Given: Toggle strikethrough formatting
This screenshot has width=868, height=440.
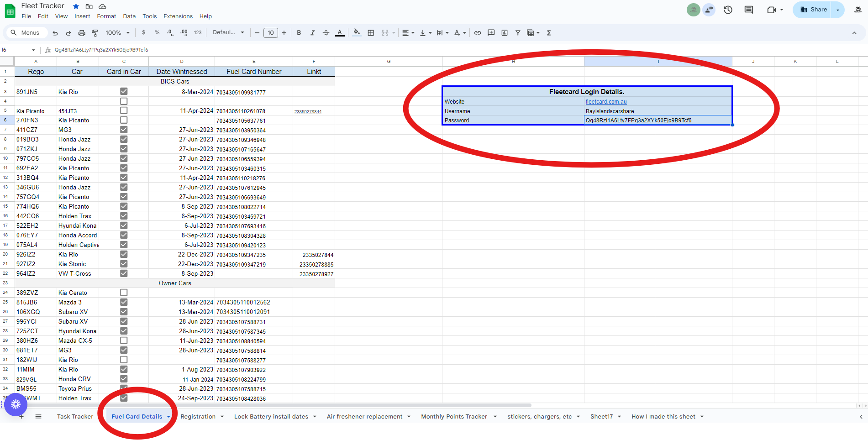Looking at the screenshot, I should [x=326, y=33].
